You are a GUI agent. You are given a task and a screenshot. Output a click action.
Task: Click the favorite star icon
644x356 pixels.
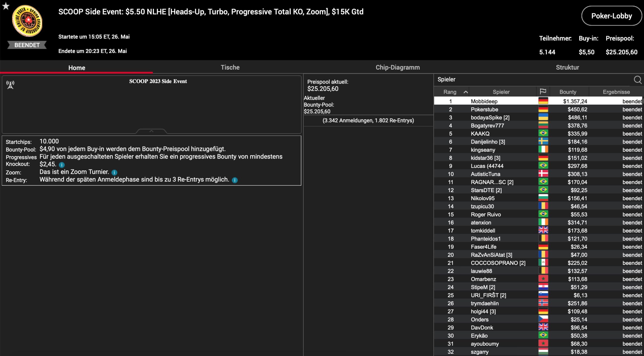click(6, 6)
